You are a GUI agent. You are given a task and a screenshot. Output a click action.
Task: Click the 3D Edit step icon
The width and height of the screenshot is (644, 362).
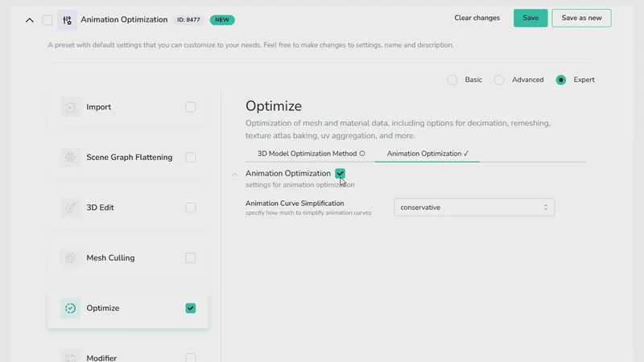tap(71, 208)
